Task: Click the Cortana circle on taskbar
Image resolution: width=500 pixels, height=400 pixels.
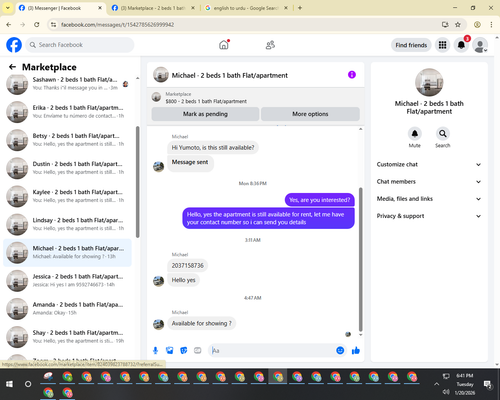Action: click(28, 384)
